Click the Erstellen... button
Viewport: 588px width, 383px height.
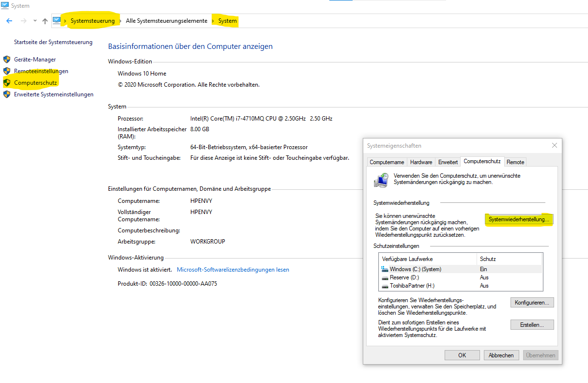click(532, 325)
